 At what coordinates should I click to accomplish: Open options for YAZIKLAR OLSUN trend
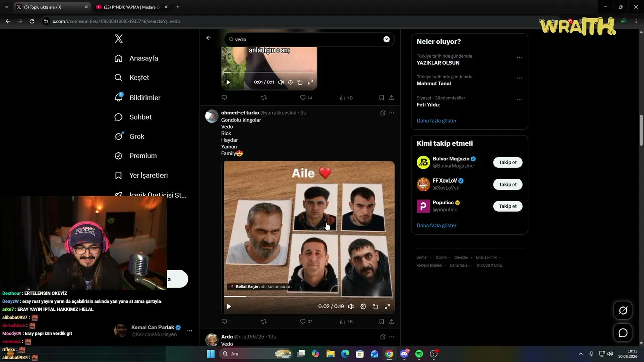point(519,57)
